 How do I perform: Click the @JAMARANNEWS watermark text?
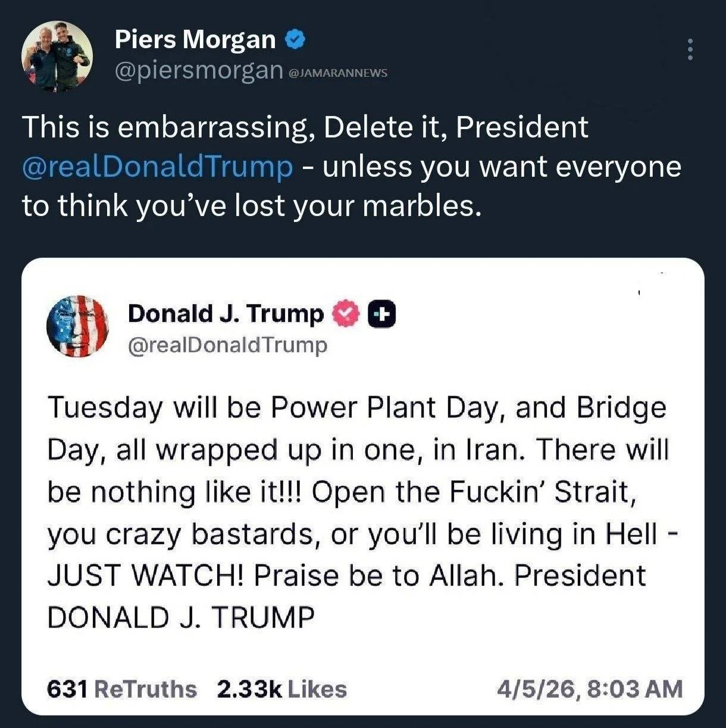(x=337, y=73)
